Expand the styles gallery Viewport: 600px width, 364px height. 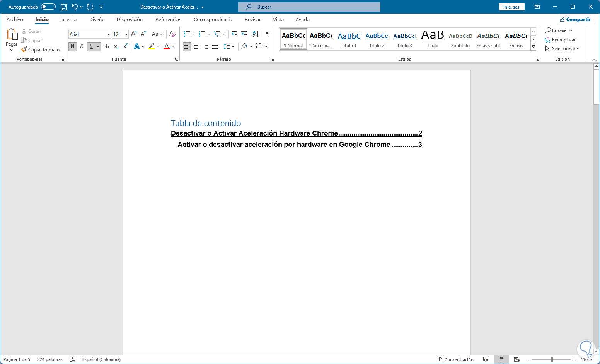coord(533,47)
